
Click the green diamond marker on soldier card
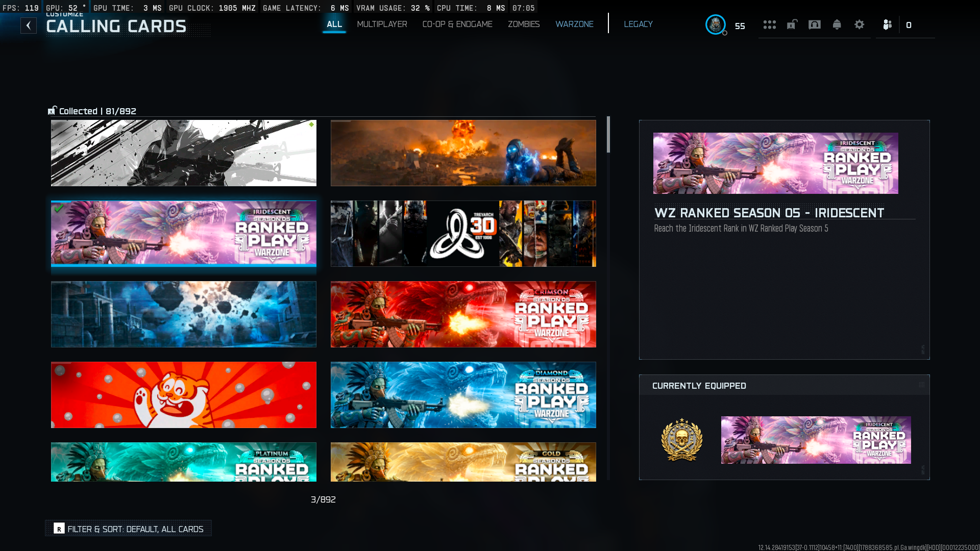(x=311, y=124)
